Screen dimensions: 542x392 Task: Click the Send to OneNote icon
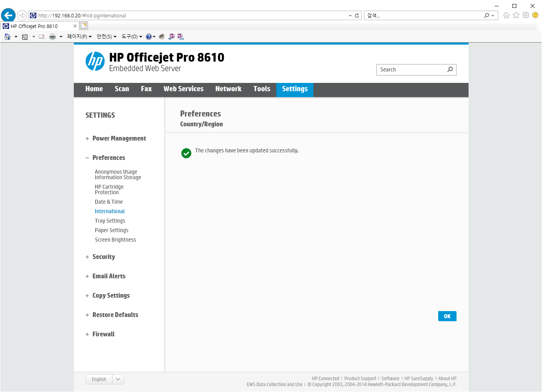pos(171,37)
